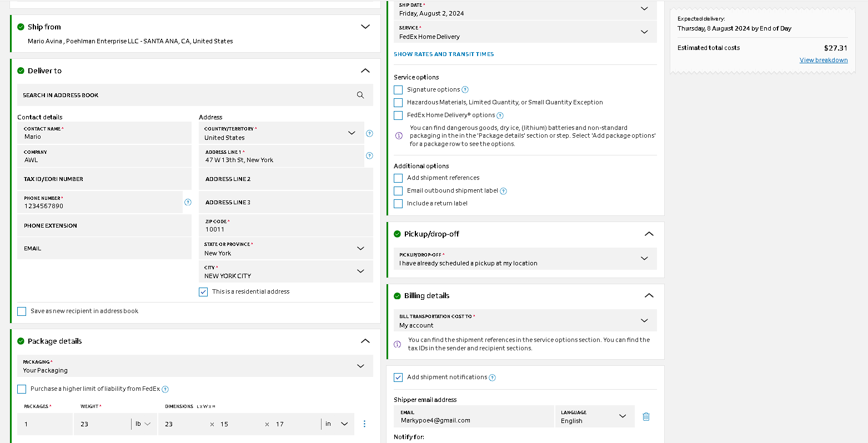Uncheck Add shipment notifications

(398, 377)
